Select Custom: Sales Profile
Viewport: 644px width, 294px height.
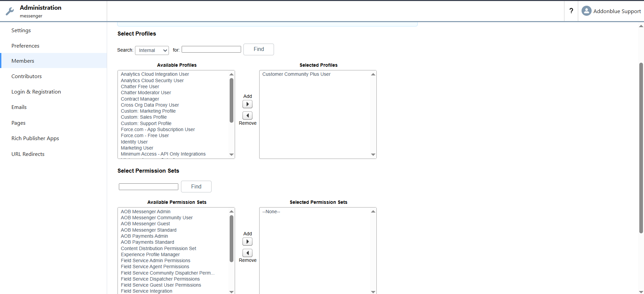click(x=144, y=117)
